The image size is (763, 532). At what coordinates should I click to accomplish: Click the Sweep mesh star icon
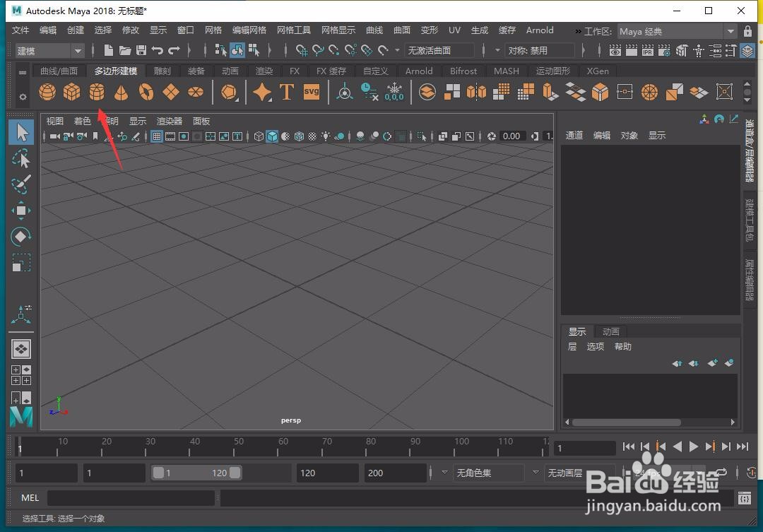tap(262, 92)
